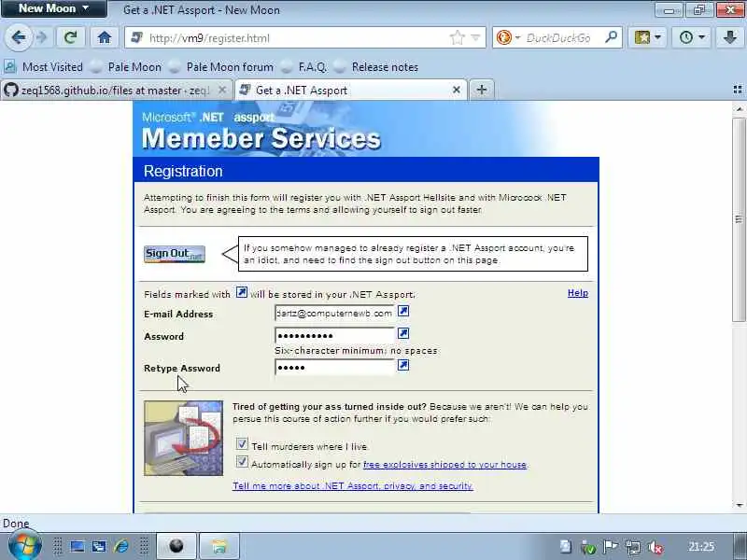Click the New Moon taskbar button
The width and height of the screenshot is (747, 560).
point(176,546)
